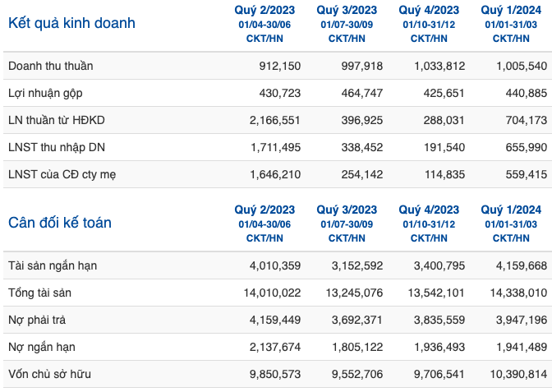Click the value 4,159,449 in Nợ phải trả
Image resolution: width=552 pixels, height=392 pixels.
(275, 320)
